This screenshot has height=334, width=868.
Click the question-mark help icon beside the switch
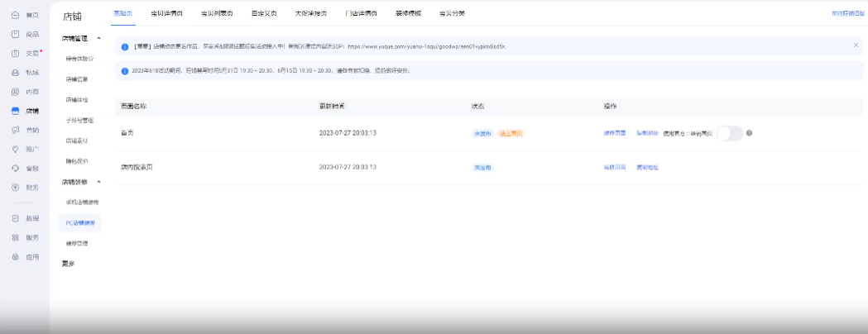(749, 133)
